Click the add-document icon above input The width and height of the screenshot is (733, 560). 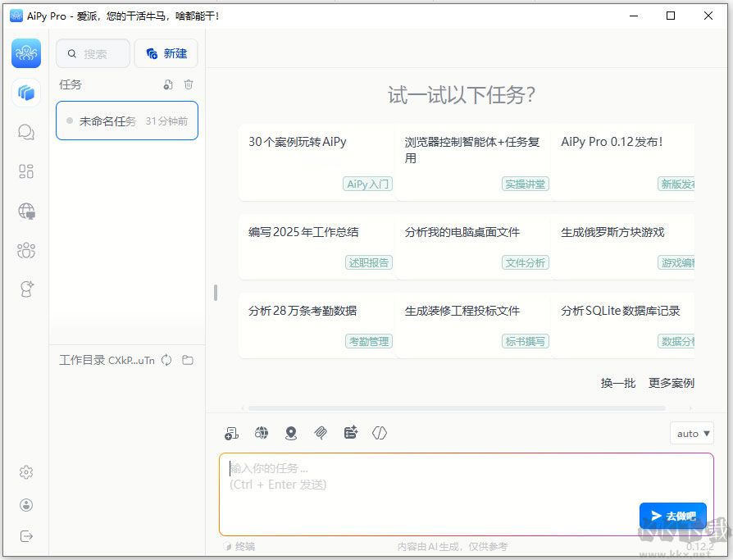click(x=231, y=433)
